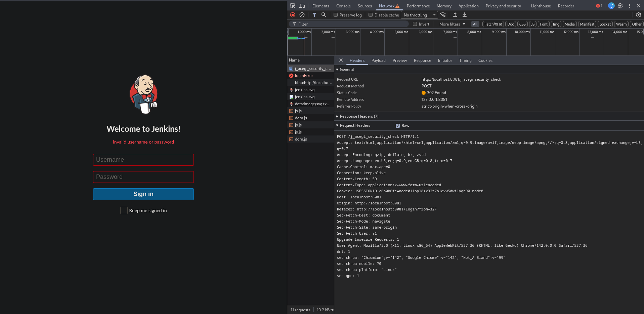The width and height of the screenshot is (644, 314).
Task: Open the Cookies tab
Action: 485,61
